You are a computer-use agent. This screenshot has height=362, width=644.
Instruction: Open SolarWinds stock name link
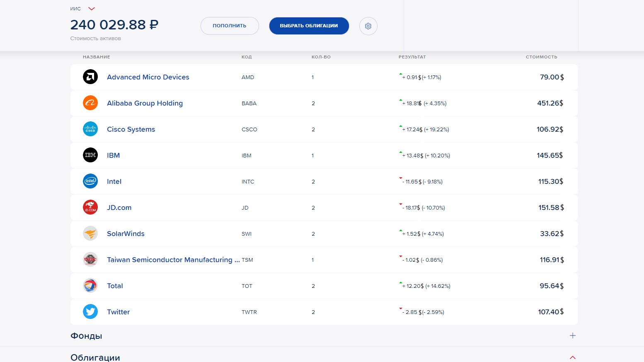pyautogui.click(x=126, y=234)
